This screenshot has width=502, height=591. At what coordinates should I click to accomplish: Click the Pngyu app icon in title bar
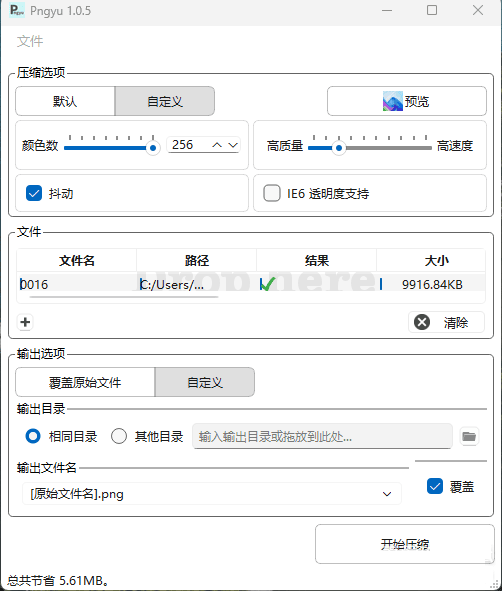click(x=17, y=10)
